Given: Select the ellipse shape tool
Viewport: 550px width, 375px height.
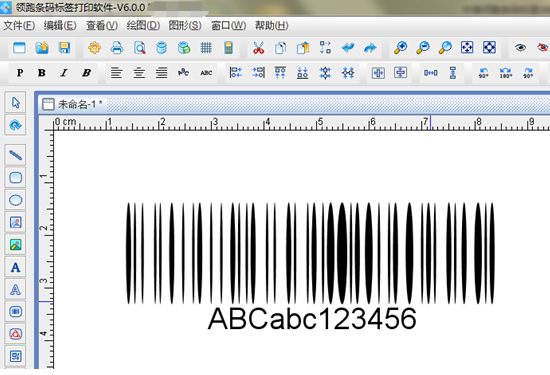Looking at the screenshot, I should 15,200.
